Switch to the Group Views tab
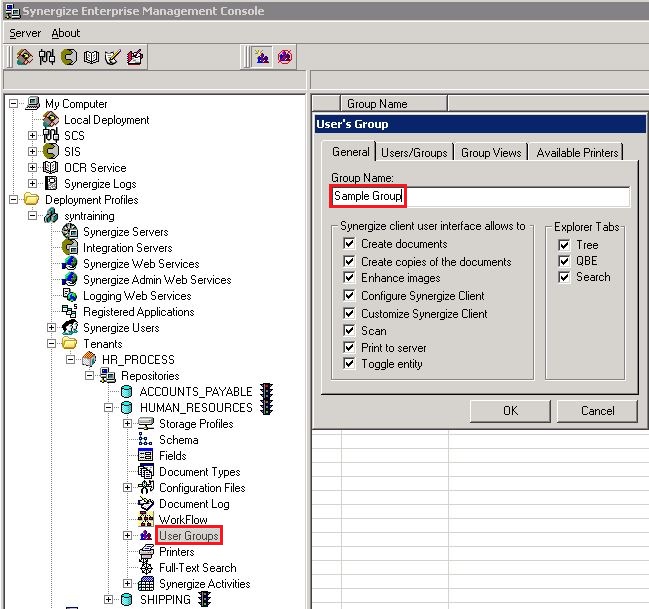Screen dimensions: 649x609 (491, 153)
